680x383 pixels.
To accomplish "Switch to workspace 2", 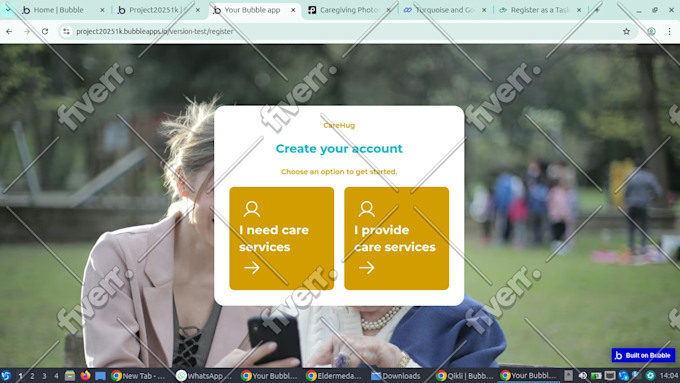I will click(32, 376).
